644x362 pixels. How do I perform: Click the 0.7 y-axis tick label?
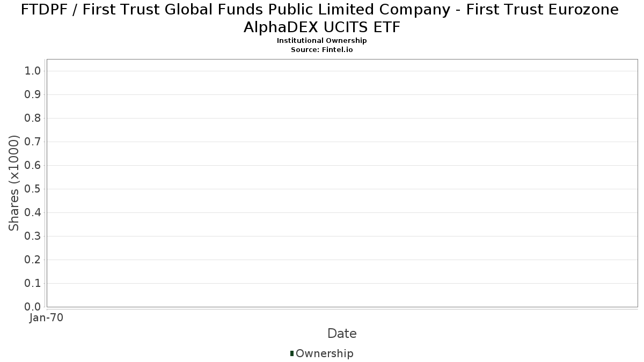33,142
